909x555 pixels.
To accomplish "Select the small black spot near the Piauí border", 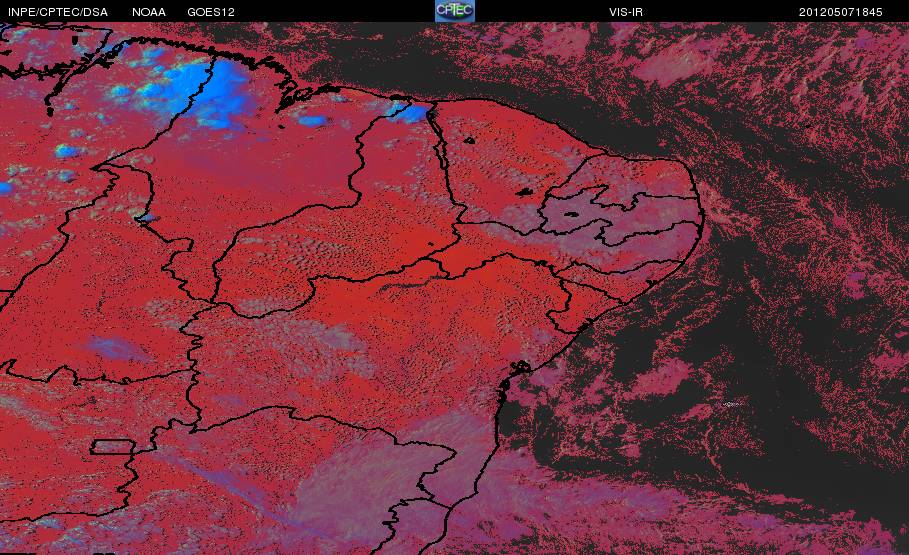I will point(468,140).
